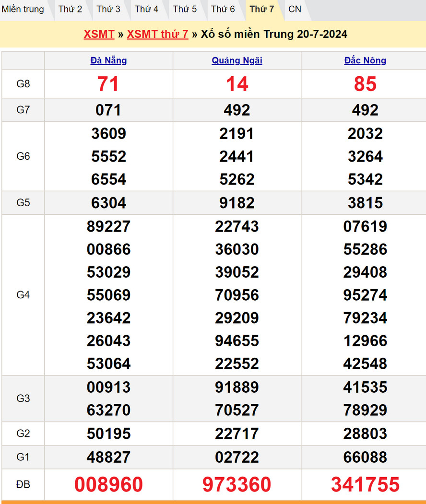426x504 pixels.
Task: Click the XSMT breadcrumb link
Action: click(x=99, y=34)
